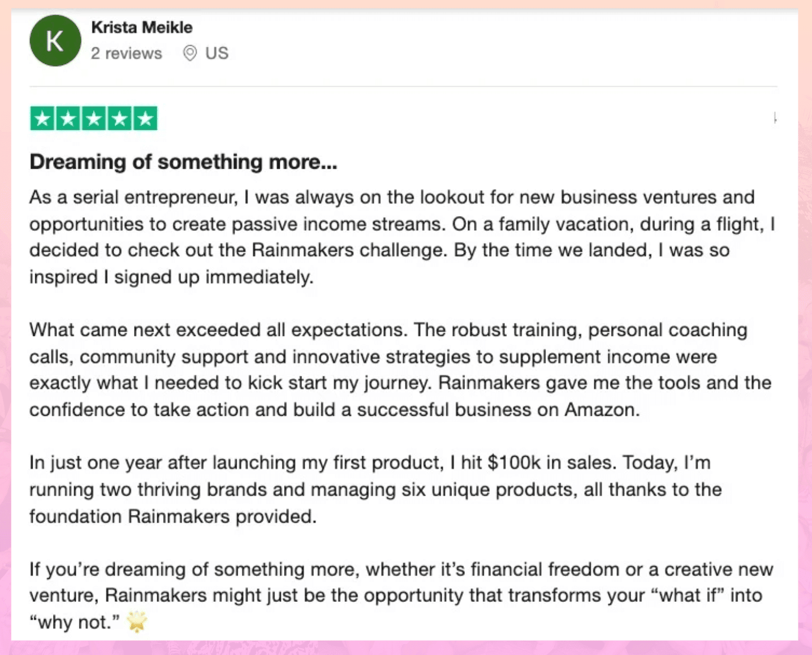The height and width of the screenshot is (655, 812).
Task: Click the fourth green rating star
Action: click(119, 118)
